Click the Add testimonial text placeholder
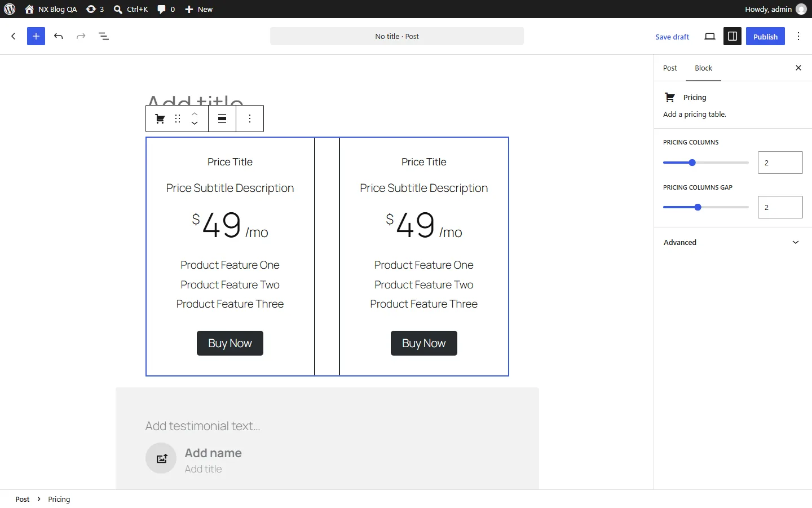 [202, 426]
